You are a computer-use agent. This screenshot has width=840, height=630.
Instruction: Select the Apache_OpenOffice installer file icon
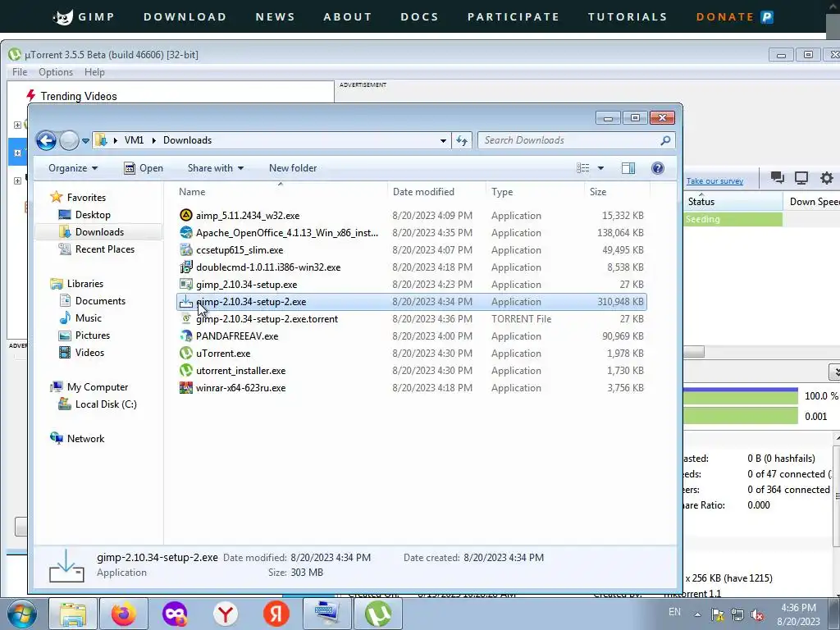point(186,232)
